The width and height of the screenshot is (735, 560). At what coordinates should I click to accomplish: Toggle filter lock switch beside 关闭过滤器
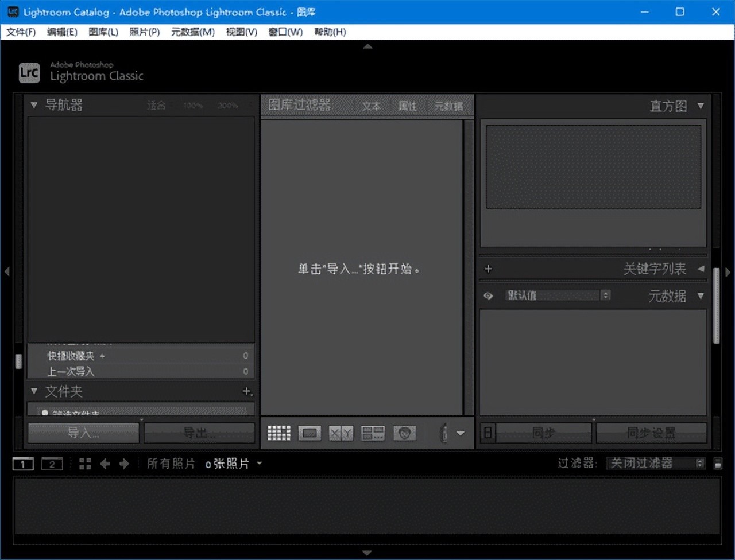[x=718, y=464]
